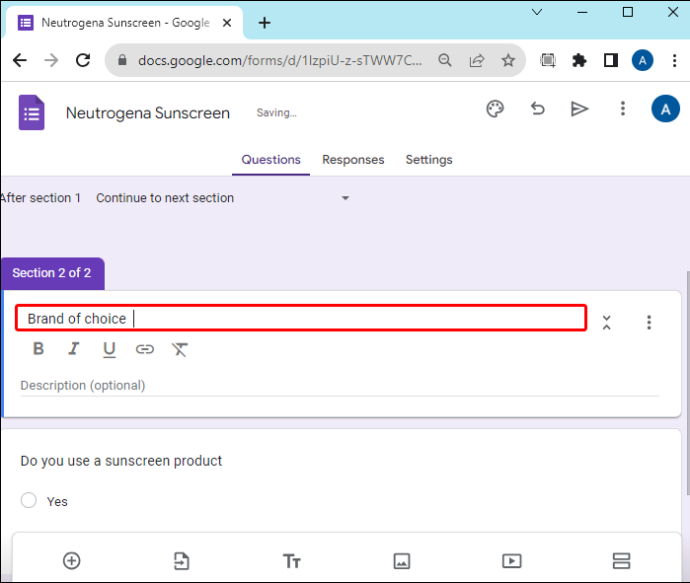
Task: Add a new section
Action: pos(621,561)
